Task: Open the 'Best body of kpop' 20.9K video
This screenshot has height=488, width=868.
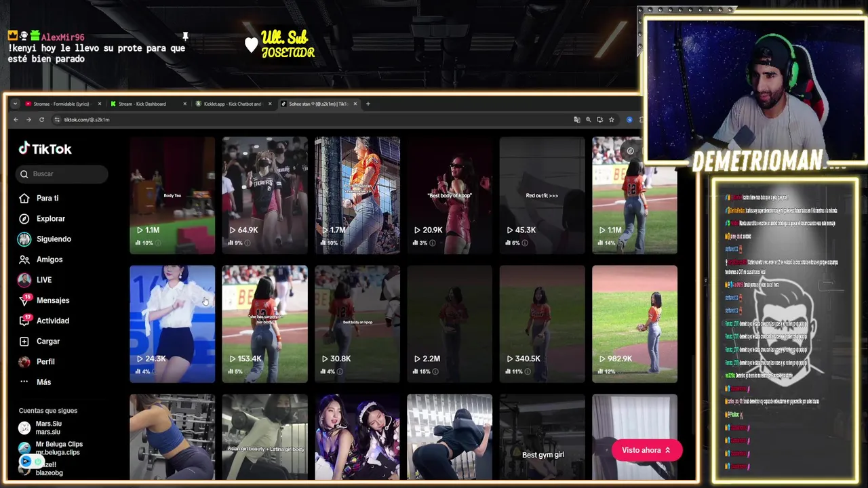Action: (x=450, y=195)
